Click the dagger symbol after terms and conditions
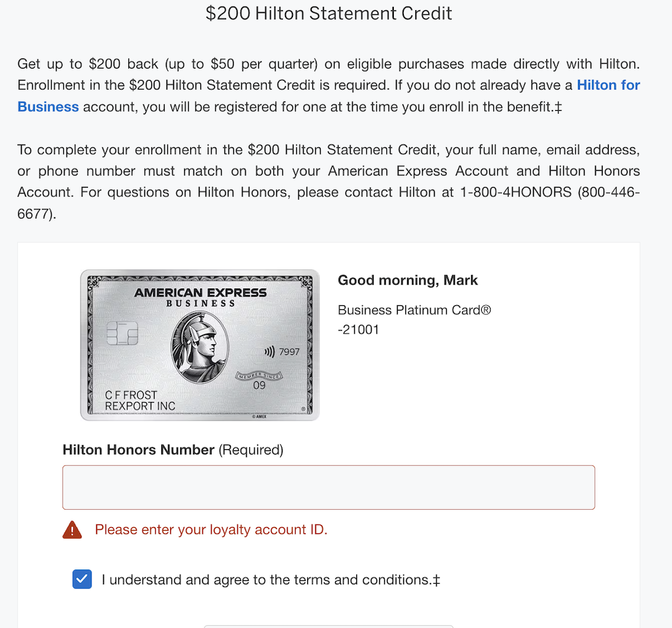The height and width of the screenshot is (628, 672). [438, 579]
